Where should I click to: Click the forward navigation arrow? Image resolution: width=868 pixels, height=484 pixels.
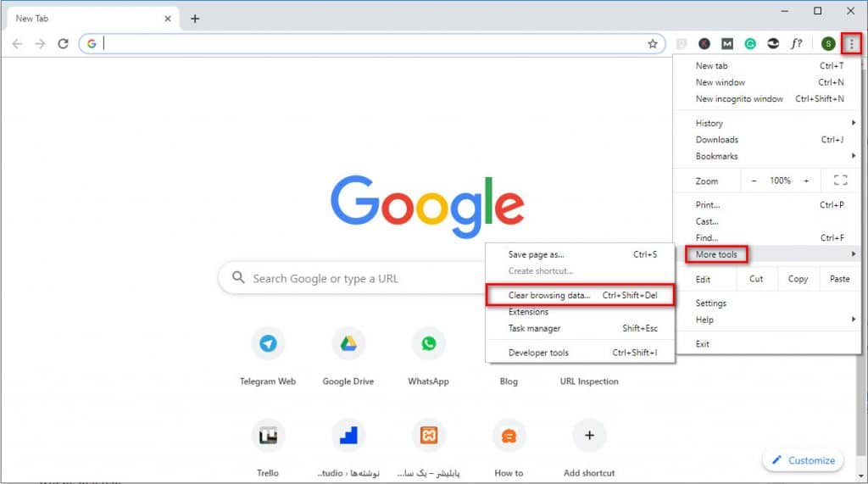click(x=40, y=44)
